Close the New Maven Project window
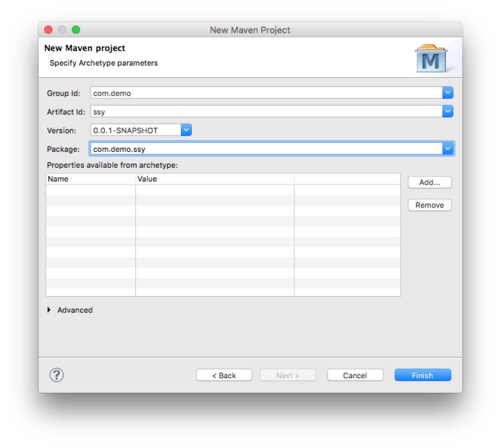501x448 pixels. click(48, 30)
